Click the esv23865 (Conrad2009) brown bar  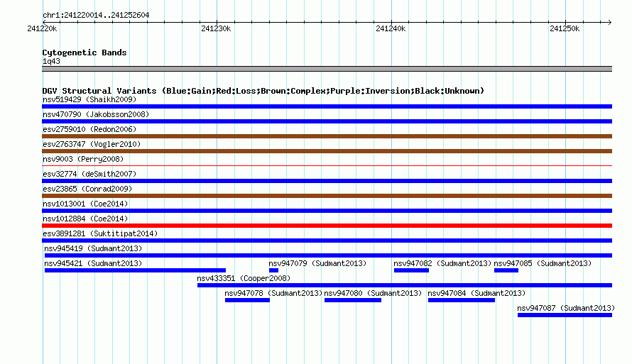[327, 196]
